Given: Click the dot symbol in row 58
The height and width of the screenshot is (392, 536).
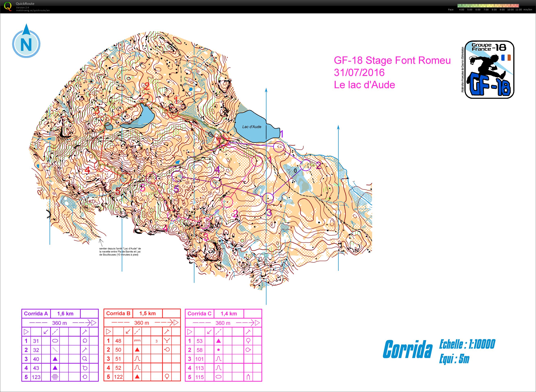Looking at the screenshot, I should coord(218,350).
